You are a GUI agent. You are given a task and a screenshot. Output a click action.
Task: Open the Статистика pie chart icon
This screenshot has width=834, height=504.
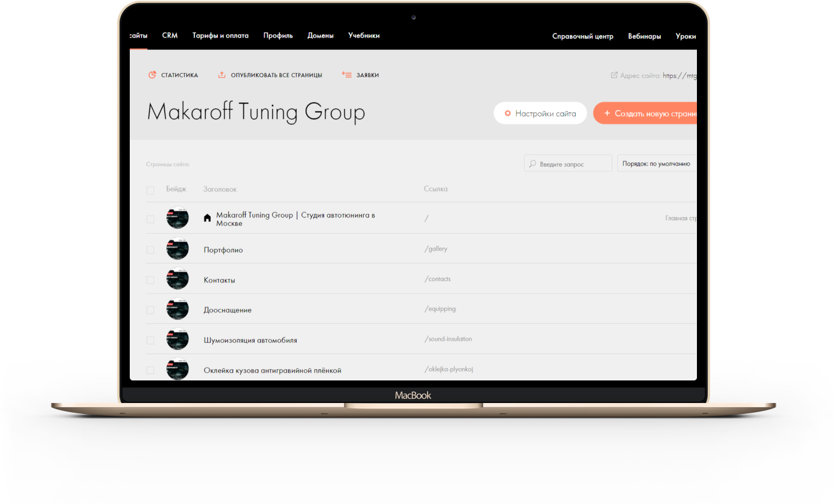[152, 75]
